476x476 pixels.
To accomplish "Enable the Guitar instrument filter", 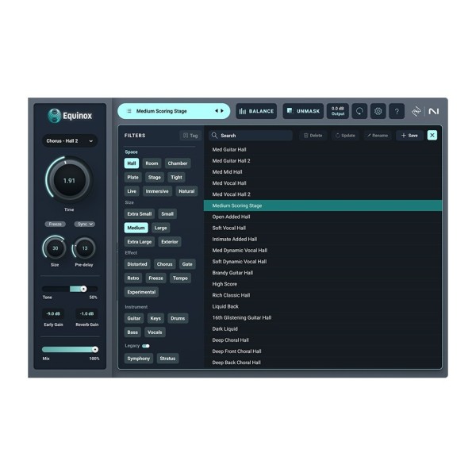I will [133, 318].
